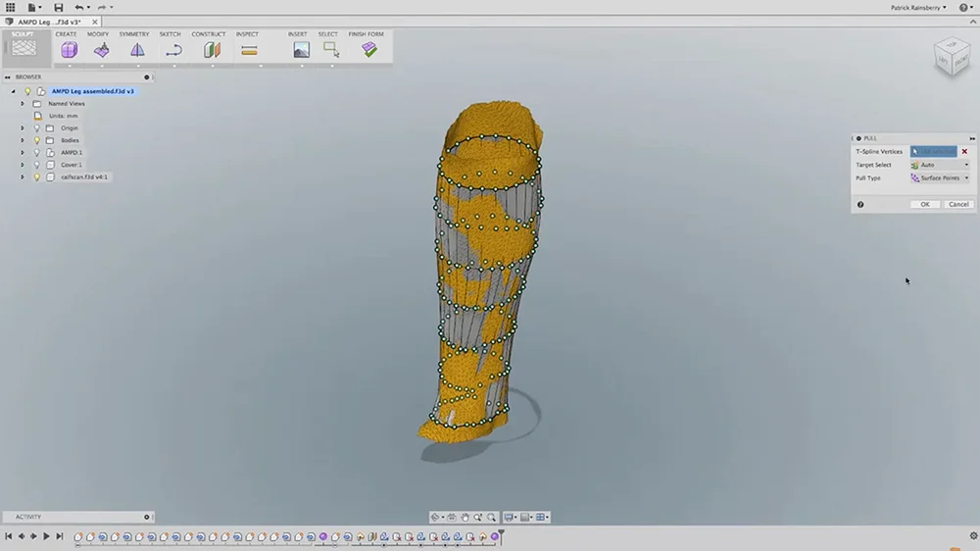
Task: Click the Finish Form icon
Action: point(368,49)
